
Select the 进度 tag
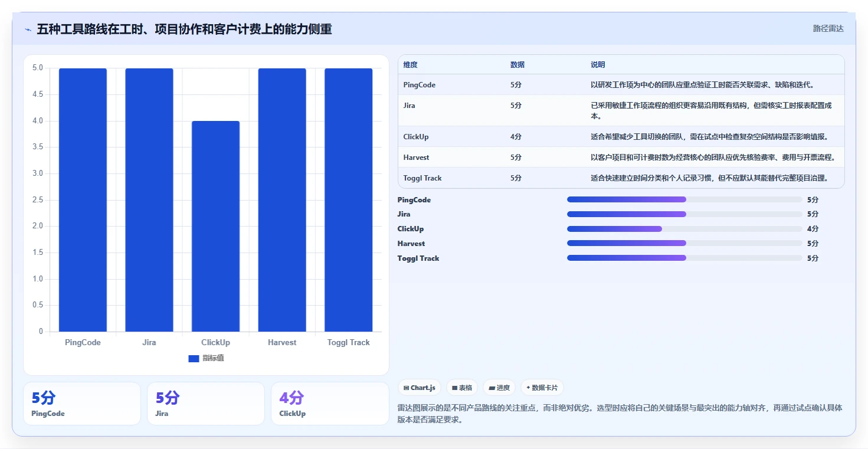499,388
